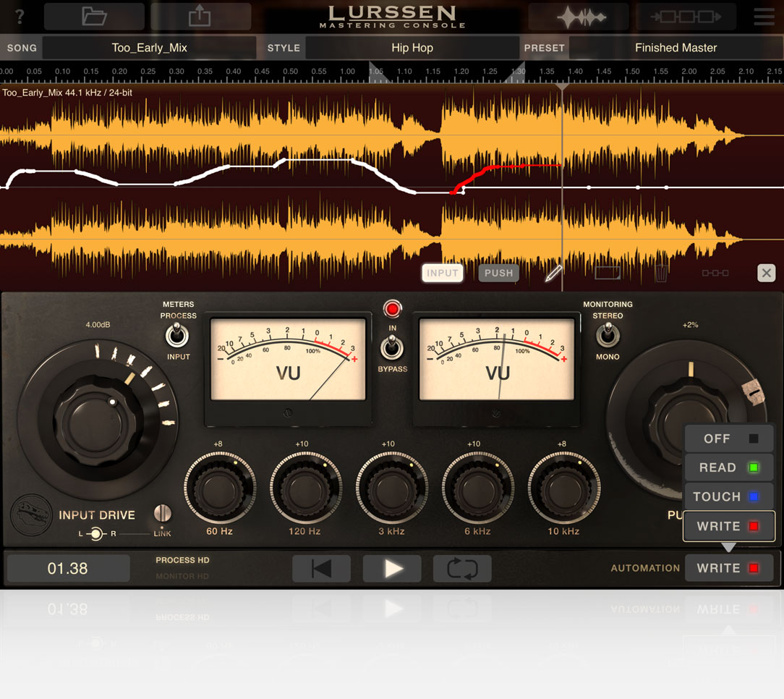Delete automation using the trash icon
Screen dimensions: 784x699
coord(660,272)
